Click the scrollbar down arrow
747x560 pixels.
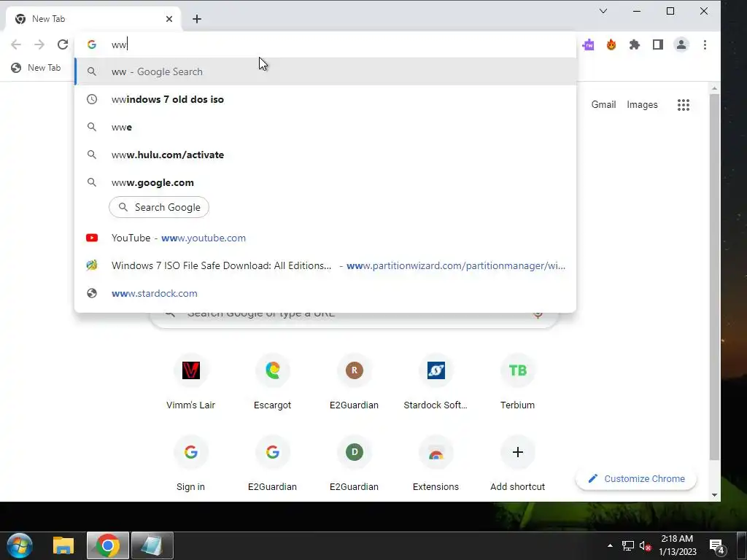point(714,495)
